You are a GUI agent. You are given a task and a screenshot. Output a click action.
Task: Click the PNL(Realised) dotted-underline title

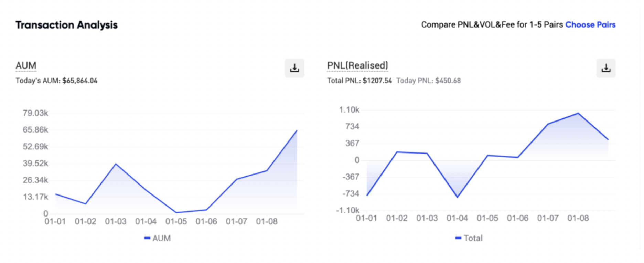[357, 65]
